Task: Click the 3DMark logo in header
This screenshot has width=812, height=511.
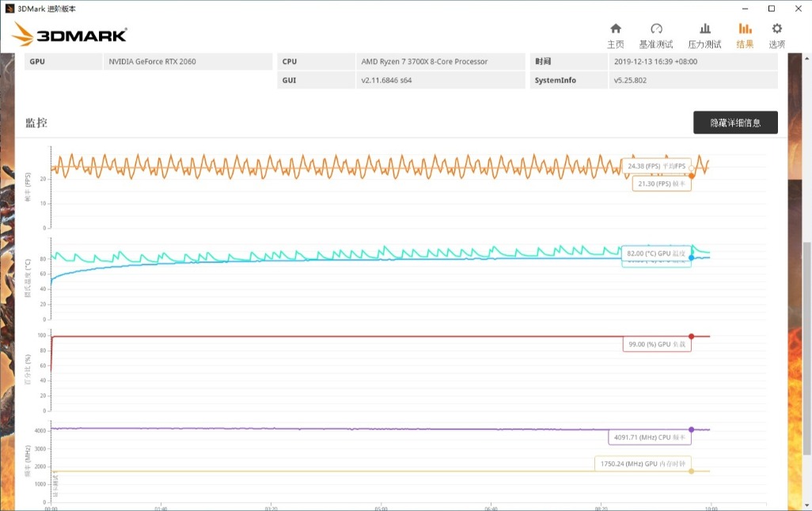Action: click(70, 34)
